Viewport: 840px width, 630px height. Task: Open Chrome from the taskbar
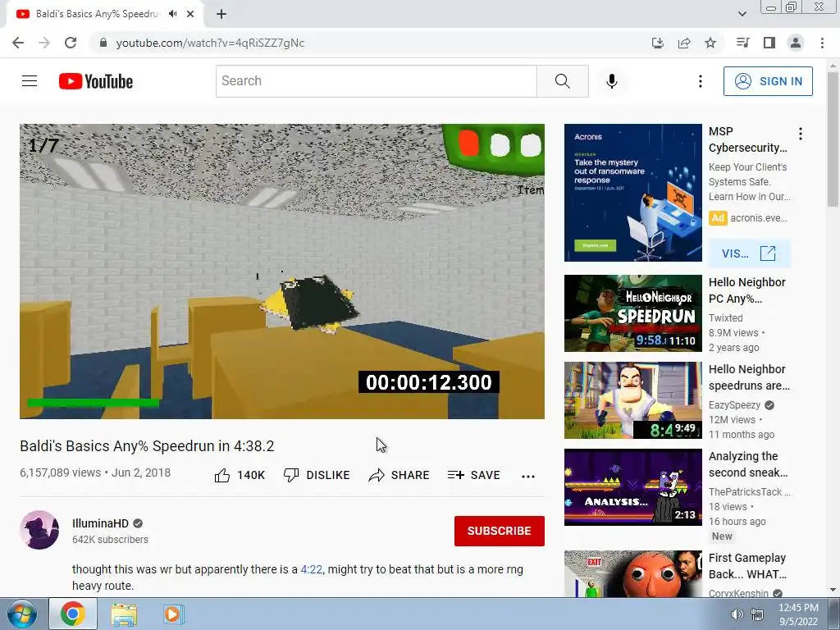coord(73,614)
